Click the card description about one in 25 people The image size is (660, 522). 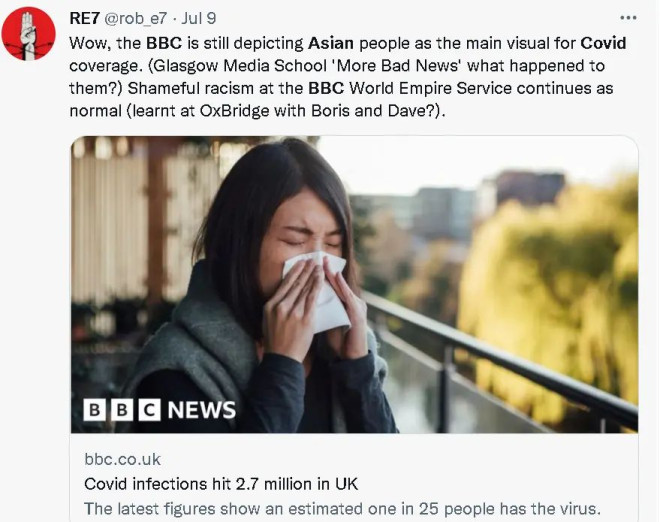342,509
